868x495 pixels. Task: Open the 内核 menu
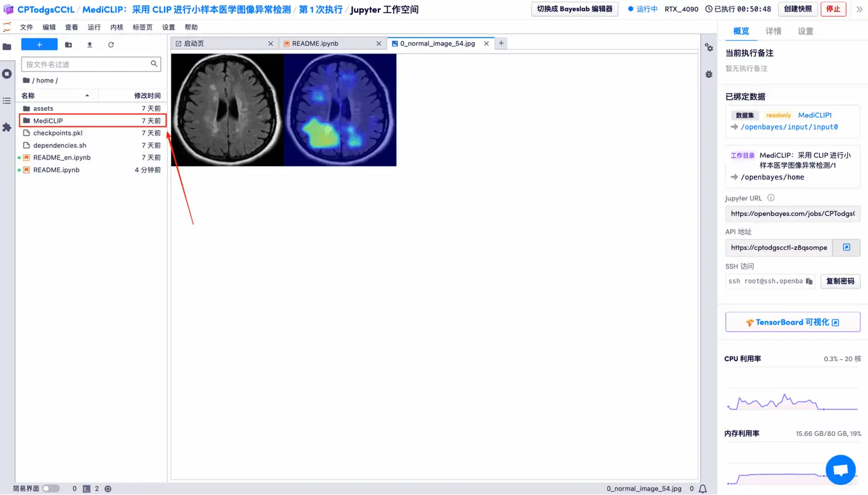[x=117, y=27]
